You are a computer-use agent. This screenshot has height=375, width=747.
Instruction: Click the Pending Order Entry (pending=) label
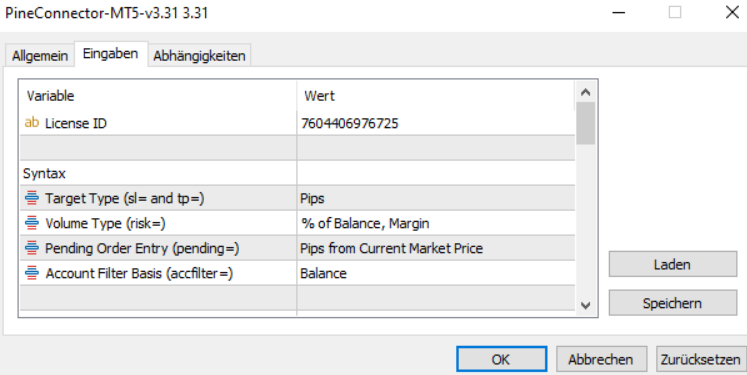coord(142,248)
